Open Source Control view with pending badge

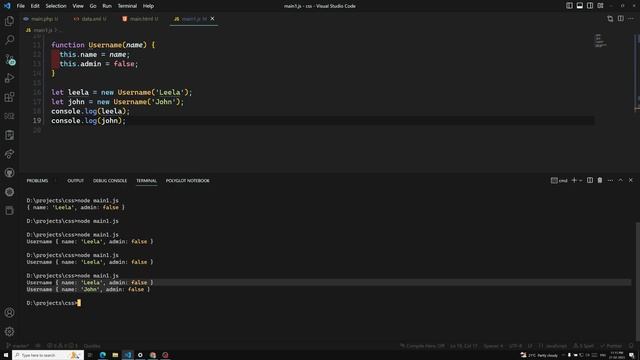click(10, 60)
